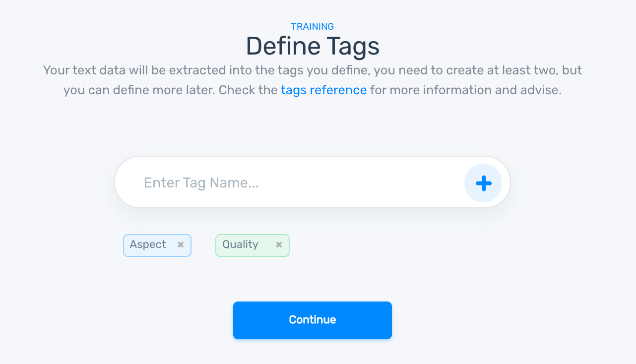
Task: Follow the blue "tags reference" hyperlink
Action: (323, 90)
